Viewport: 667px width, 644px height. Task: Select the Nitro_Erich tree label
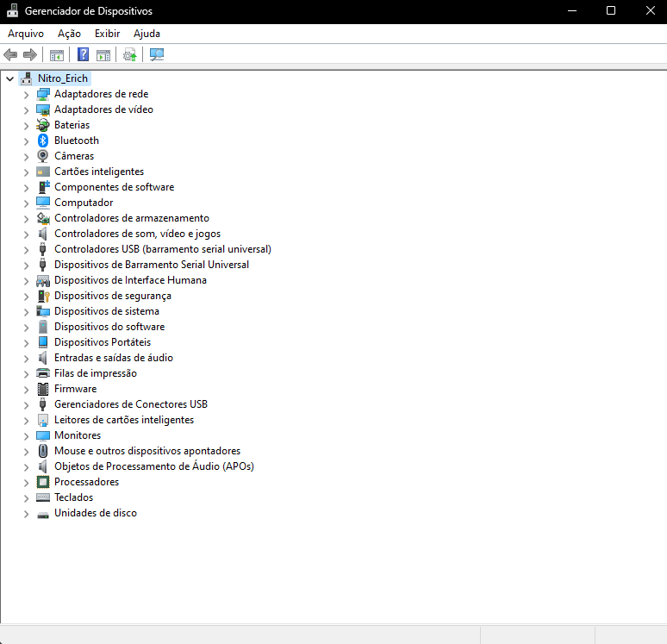[x=63, y=78]
